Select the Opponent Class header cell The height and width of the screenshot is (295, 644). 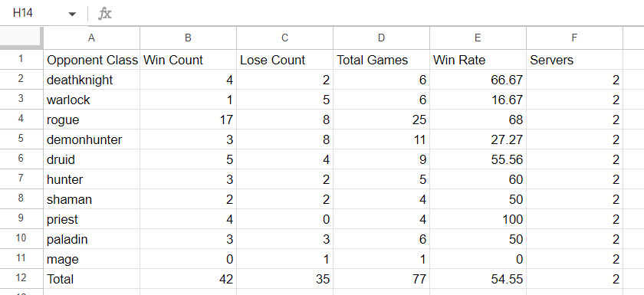(x=91, y=60)
